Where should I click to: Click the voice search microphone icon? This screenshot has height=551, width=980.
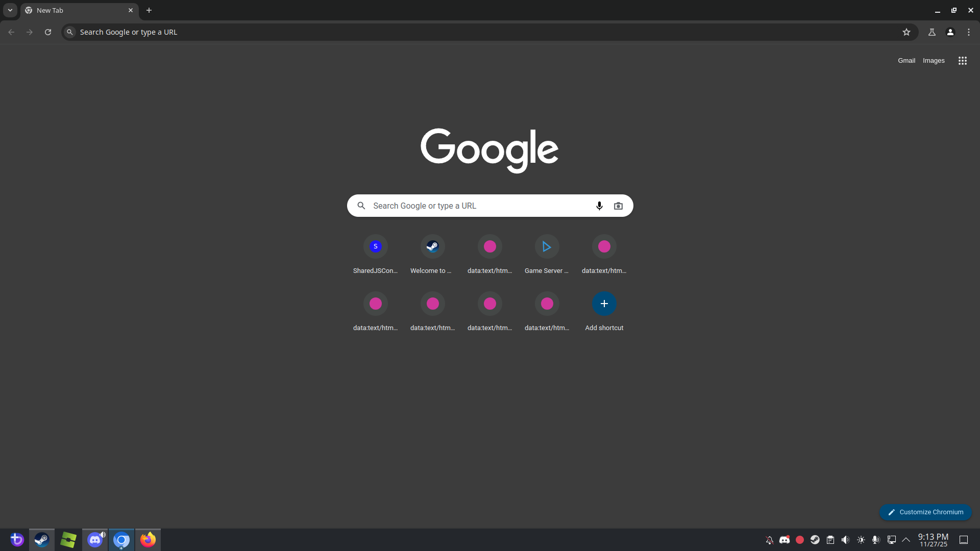599,206
